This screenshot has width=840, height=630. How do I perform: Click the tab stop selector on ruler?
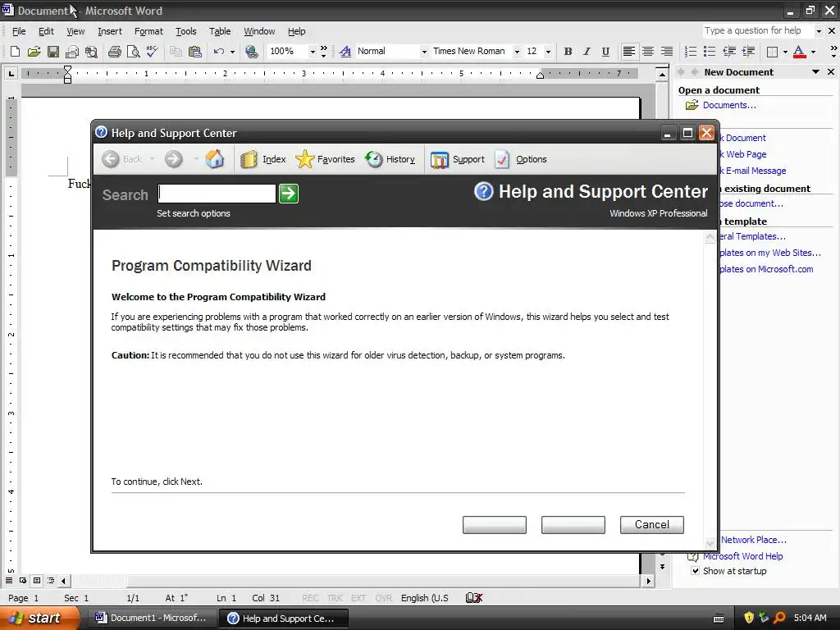coord(11,73)
